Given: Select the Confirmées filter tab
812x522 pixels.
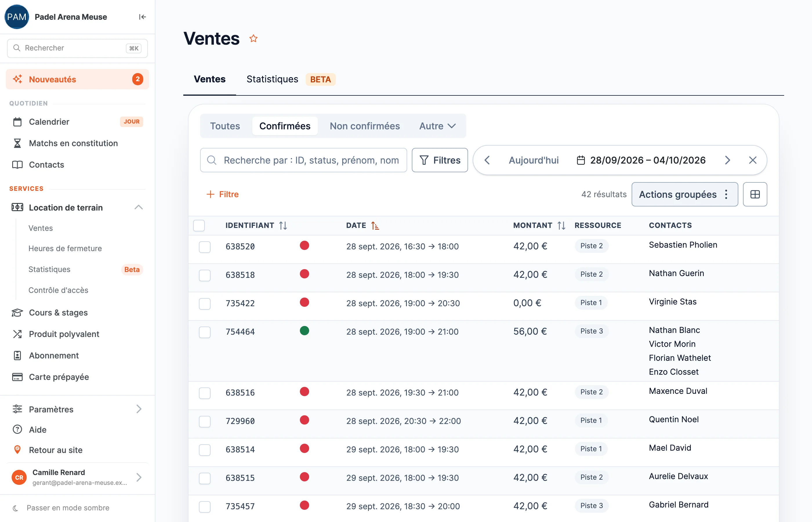Looking at the screenshot, I should pos(285,126).
